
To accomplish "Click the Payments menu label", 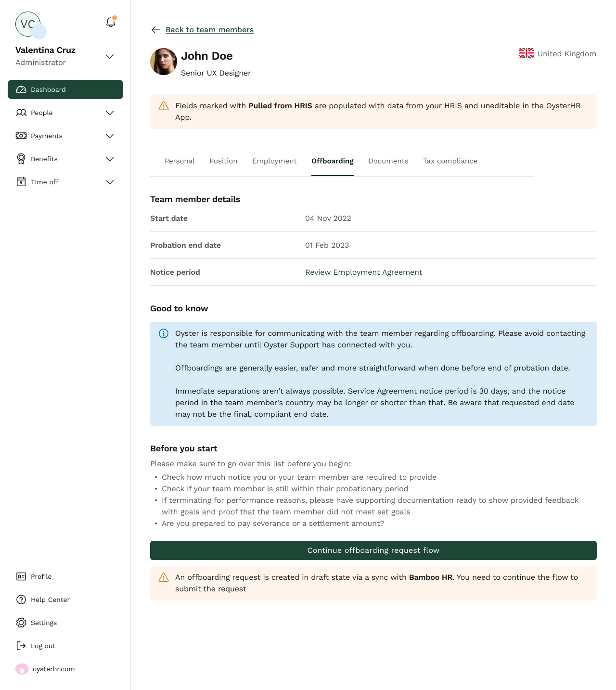I will pyautogui.click(x=47, y=136).
